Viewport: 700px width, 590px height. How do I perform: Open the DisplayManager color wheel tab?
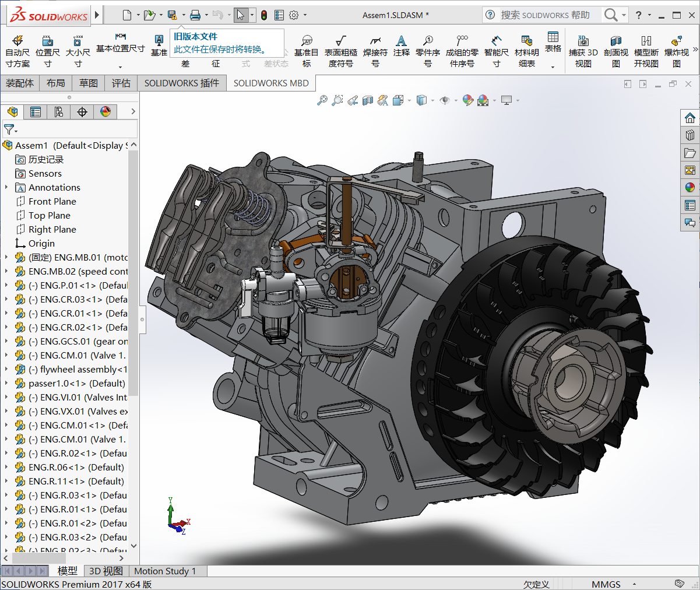105,111
